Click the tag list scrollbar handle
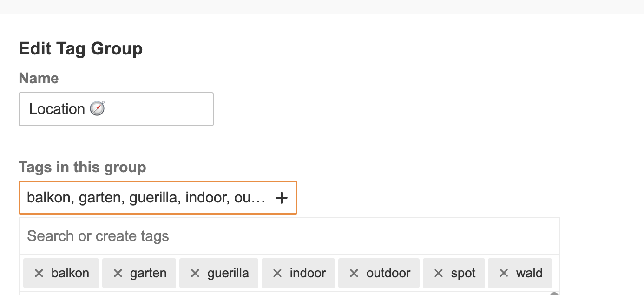The image size is (644, 295). [554, 294]
